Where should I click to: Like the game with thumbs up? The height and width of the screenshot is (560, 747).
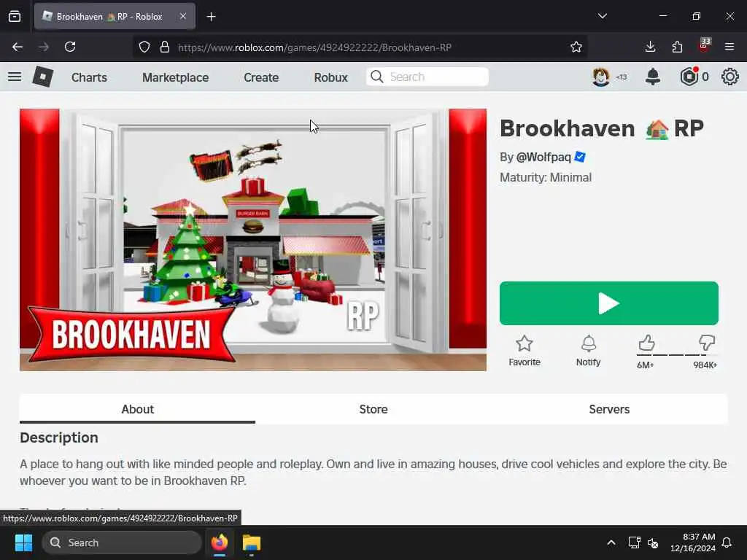(646, 343)
